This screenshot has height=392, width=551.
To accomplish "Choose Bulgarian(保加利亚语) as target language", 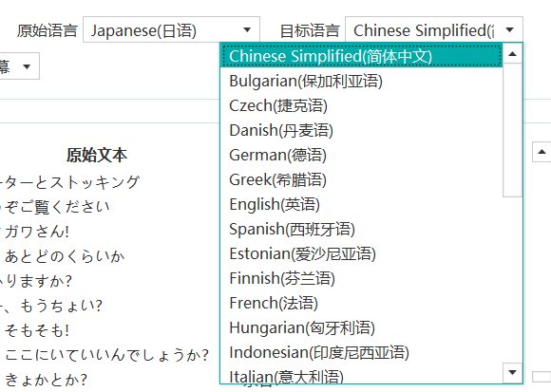I will [x=361, y=81].
